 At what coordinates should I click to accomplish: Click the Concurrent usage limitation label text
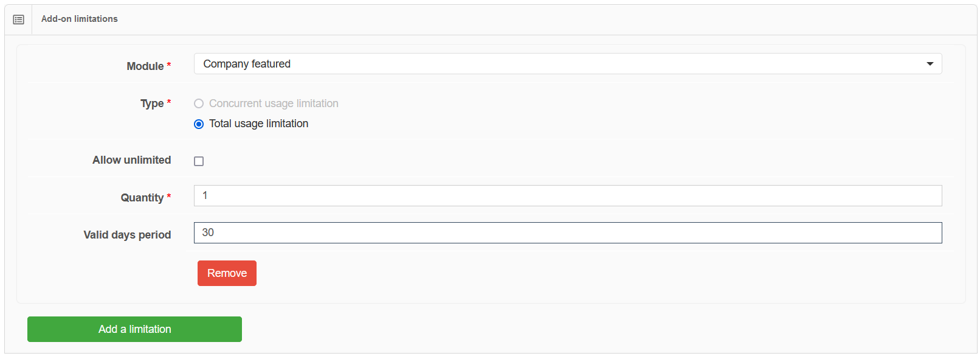(274, 103)
